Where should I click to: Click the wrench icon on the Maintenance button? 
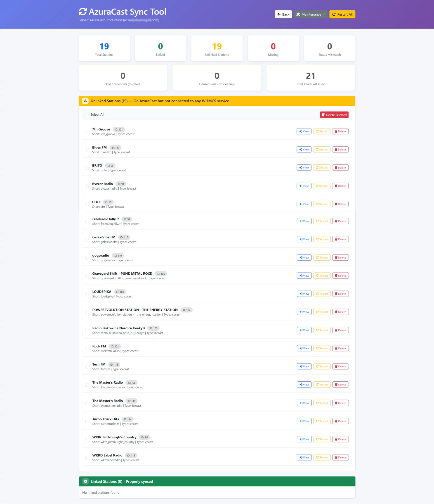pyautogui.click(x=298, y=14)
